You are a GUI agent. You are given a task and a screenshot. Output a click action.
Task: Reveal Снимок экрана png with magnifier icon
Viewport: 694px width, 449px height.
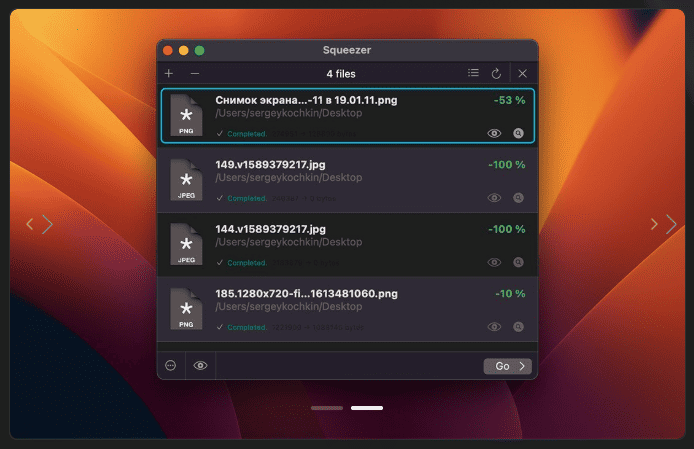point(518,133)
